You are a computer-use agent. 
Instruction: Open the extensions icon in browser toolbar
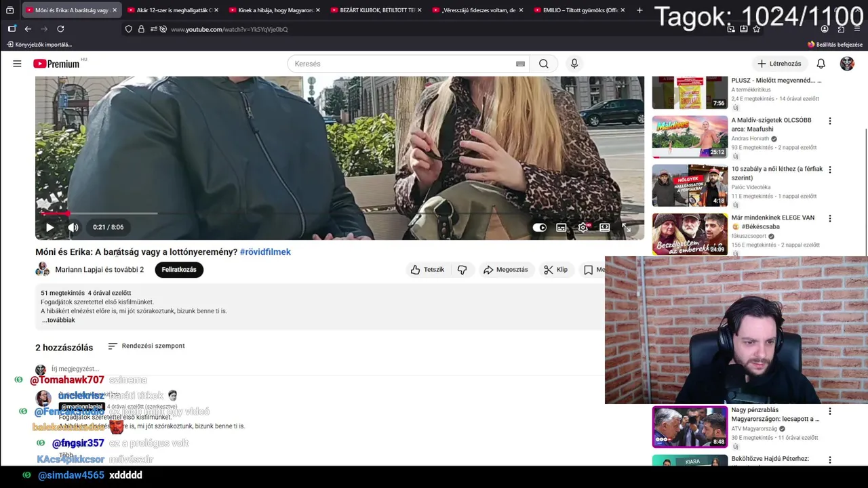841,29
